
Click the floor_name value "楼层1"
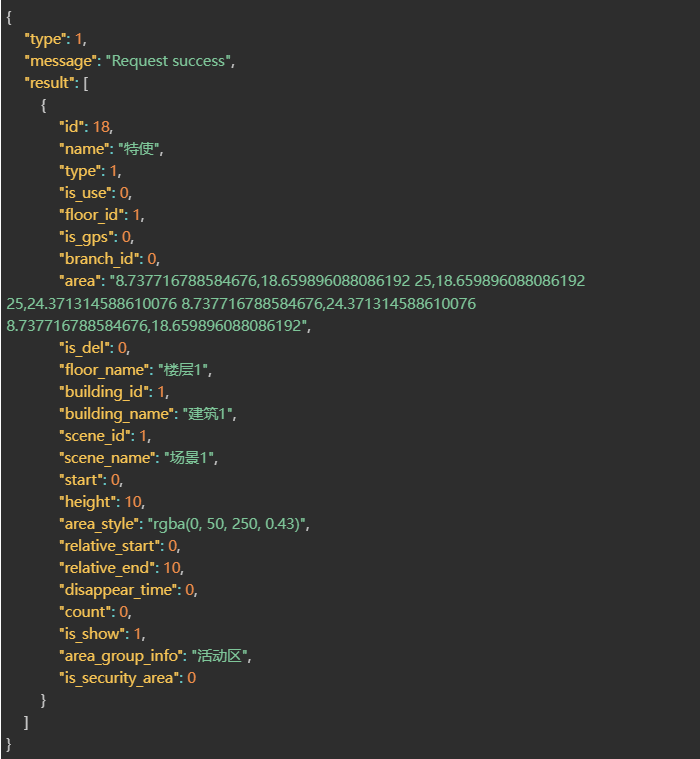click(183, 370)
